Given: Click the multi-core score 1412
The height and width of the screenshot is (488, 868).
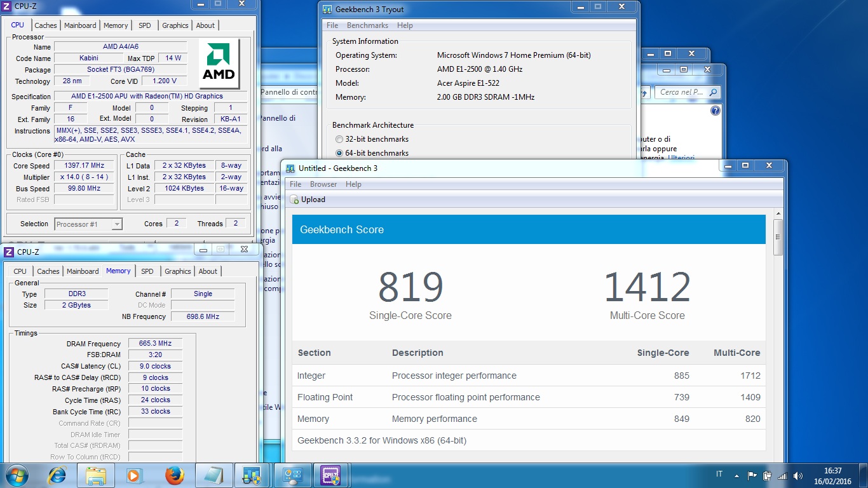Looking at the screenshot, I should point(647,287).
